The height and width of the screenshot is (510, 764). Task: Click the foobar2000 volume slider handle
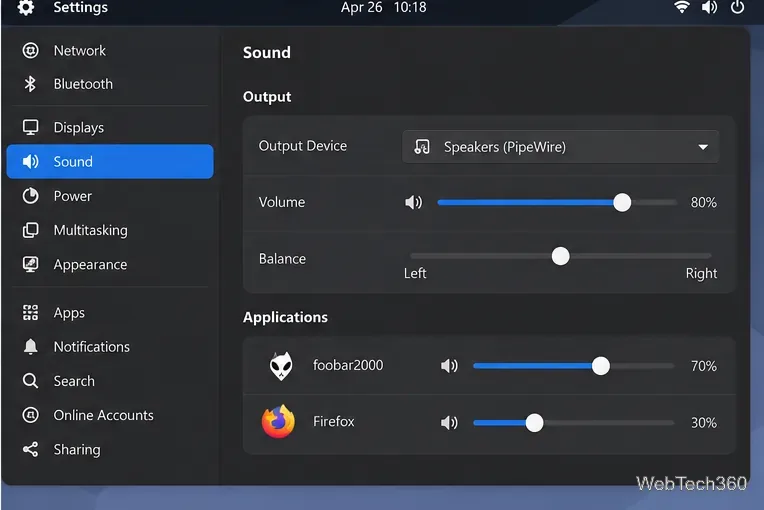coord(600,366)
